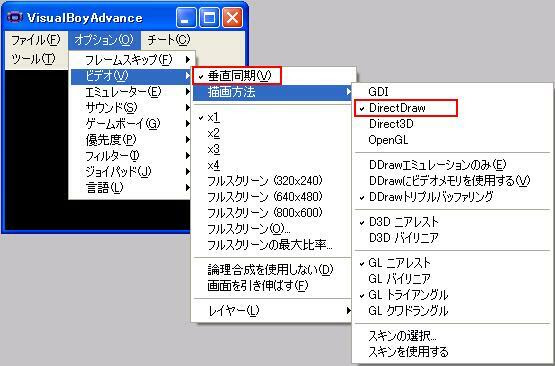Expand the 優先度(P) submenu
Screen dimensions: 555x366
[132, 140]
